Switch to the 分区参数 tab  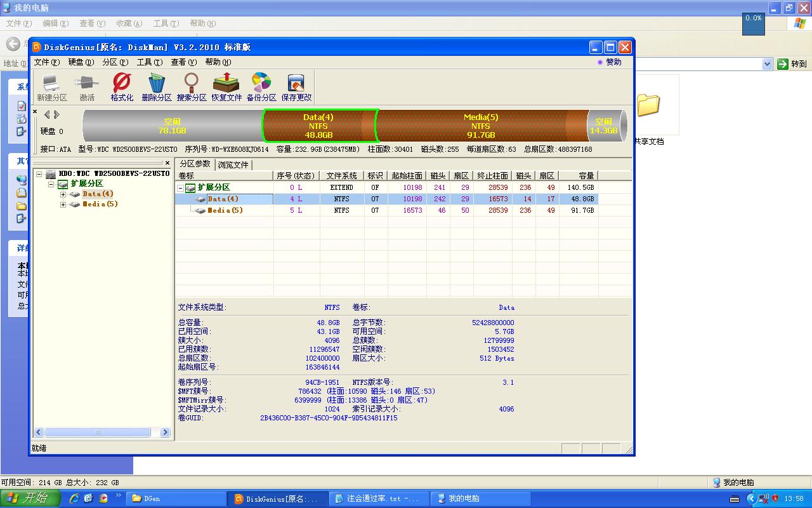pos(195,164)
